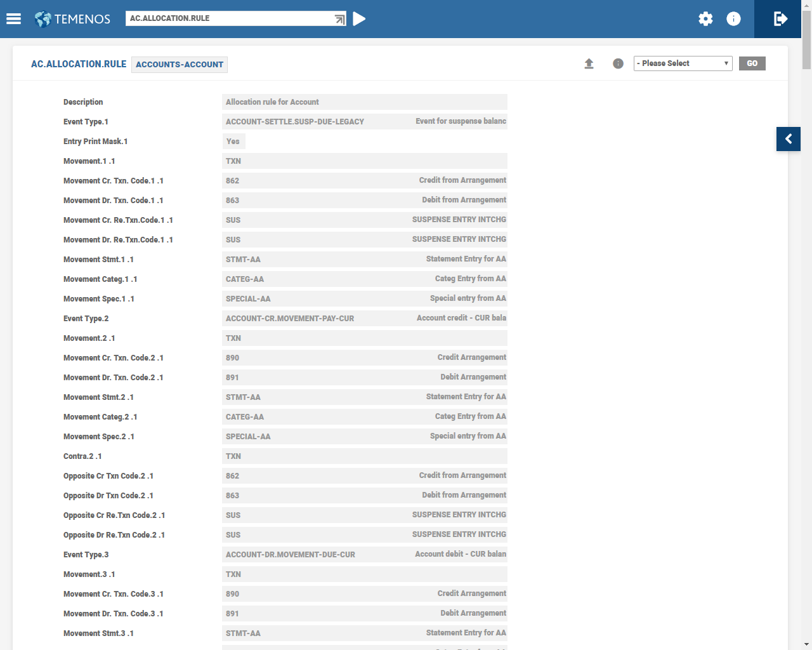Click the logout icon
This screenshot has width=812, height=650.
pos(781,19)
